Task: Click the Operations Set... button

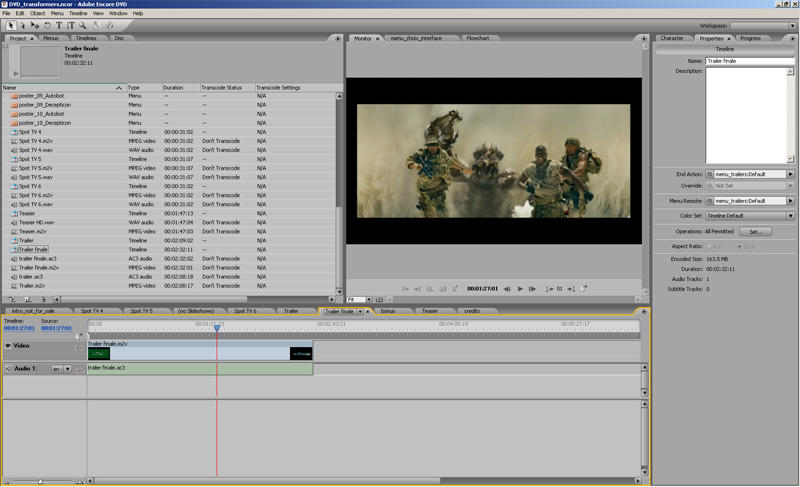Action: [x=755, y=231]
